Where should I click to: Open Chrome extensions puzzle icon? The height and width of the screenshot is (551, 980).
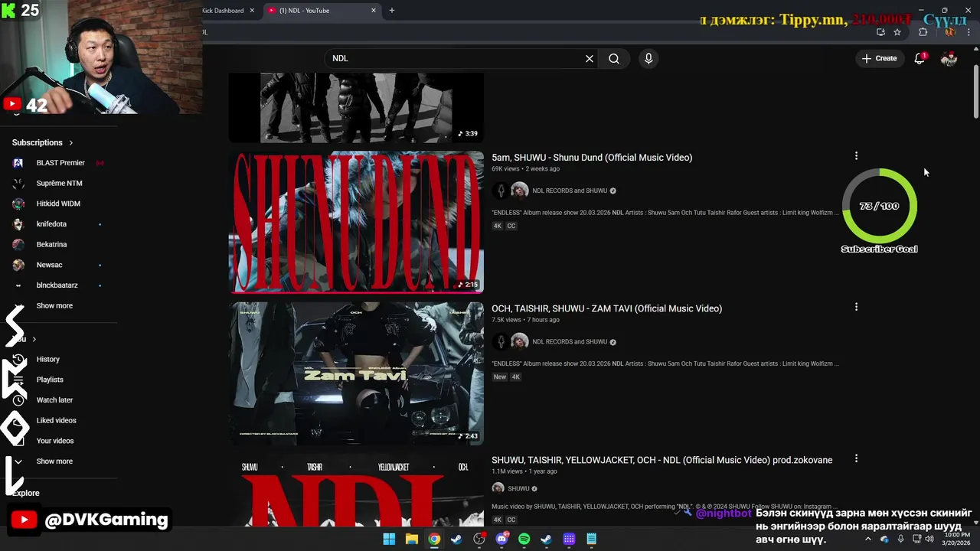click(x=923, y=32)
